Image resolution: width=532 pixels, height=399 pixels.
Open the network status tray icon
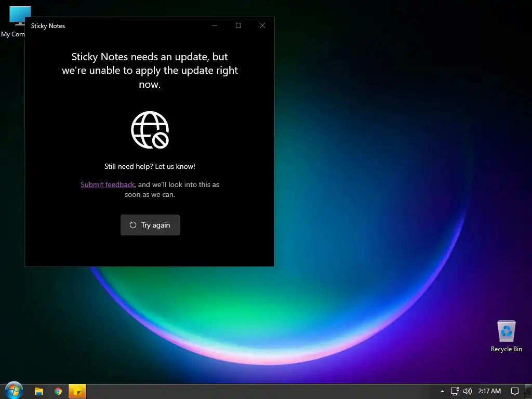tap(455, 391)
